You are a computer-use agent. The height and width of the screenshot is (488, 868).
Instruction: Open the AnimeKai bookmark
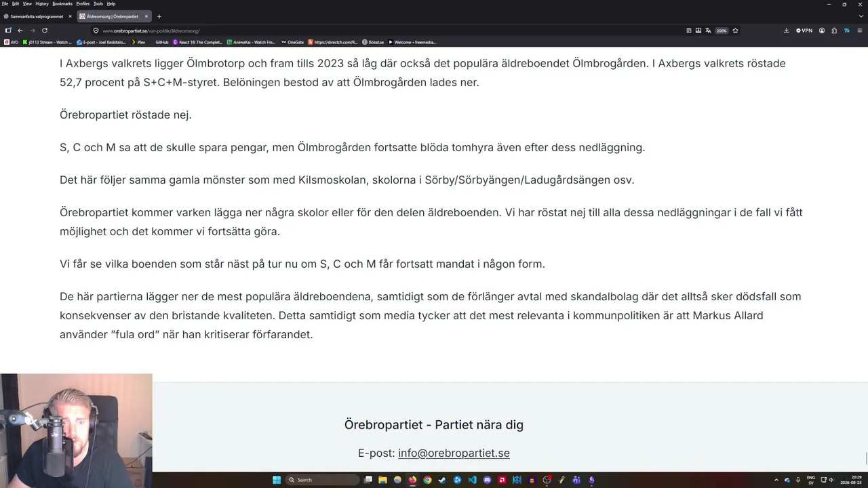pos(252,42)
